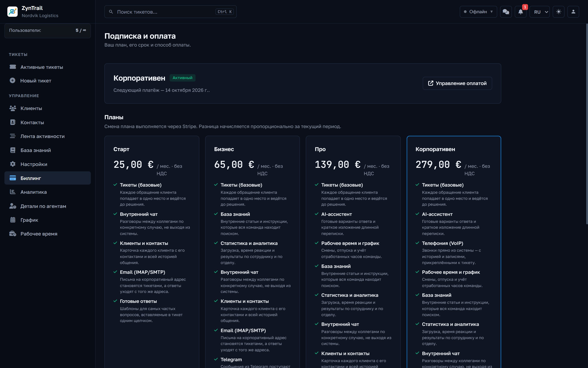Open the chat conversations icon
Image resolution: width=588 pixels, height=368 pixels.
(x=506, y=12)
